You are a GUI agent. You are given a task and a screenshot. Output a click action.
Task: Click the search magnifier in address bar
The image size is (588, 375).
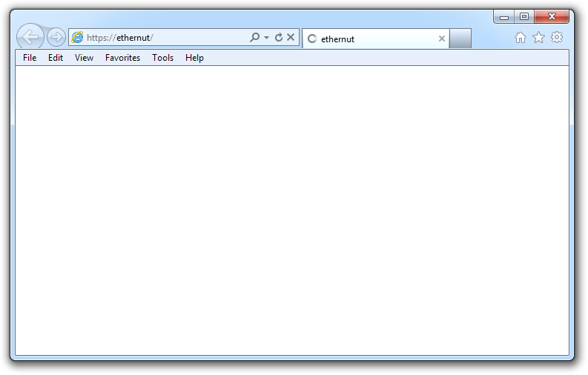255,37
